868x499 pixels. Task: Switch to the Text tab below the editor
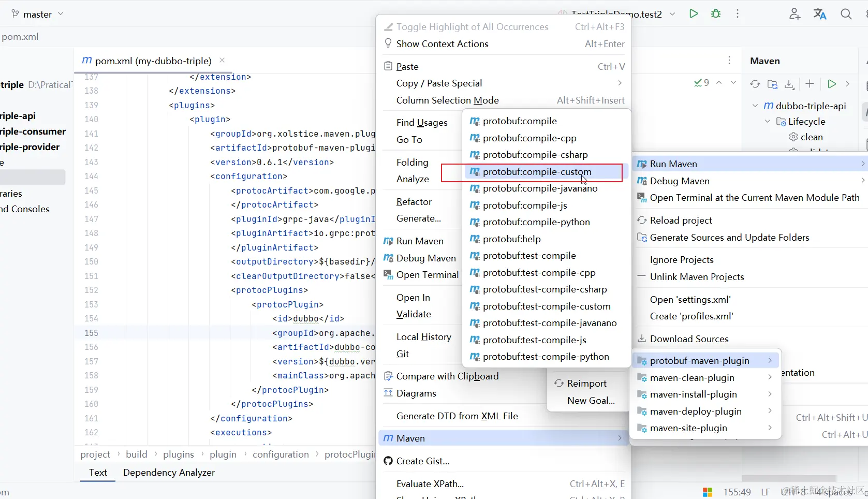(98, 472)
